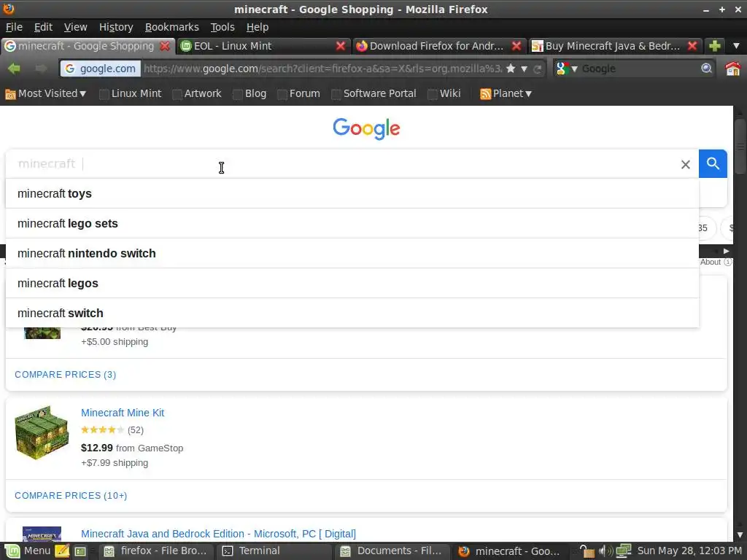The height and width of the screenshot is (560, 747).
Task: Open the network monitor icon in tray
Action: (623, 551)
